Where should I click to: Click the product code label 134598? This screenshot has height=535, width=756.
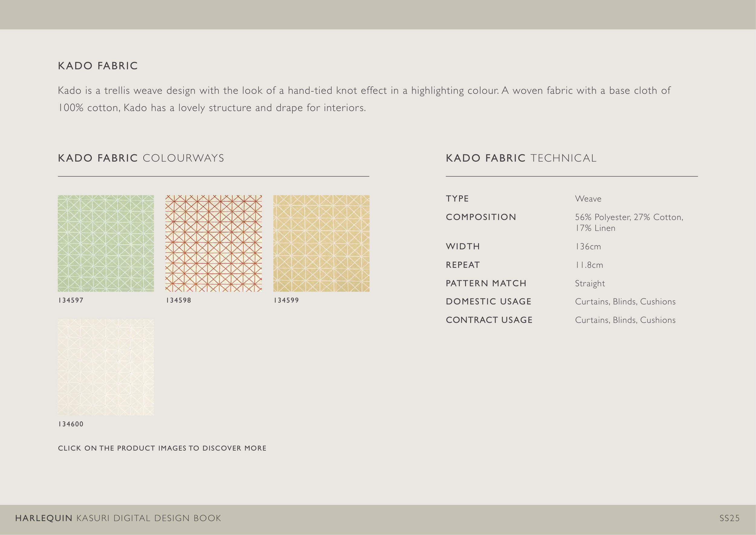178,300
